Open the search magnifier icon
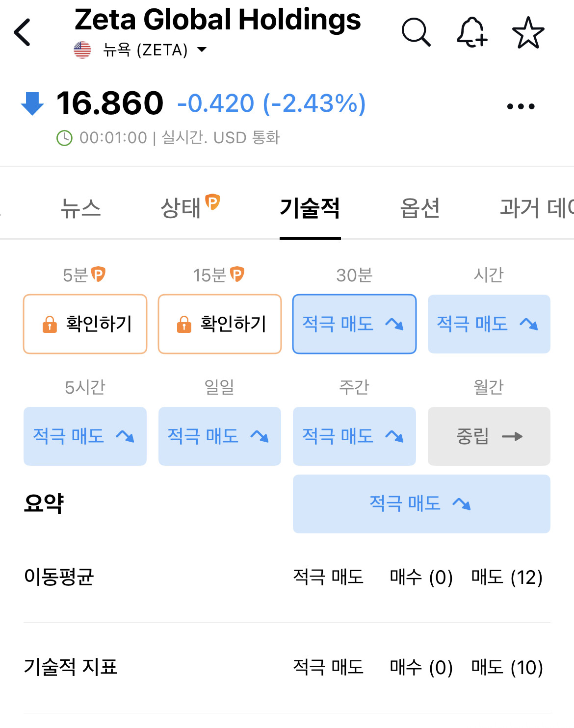This screenshot has height=728, width=574. pyautogui.click(x=416, y=32)
